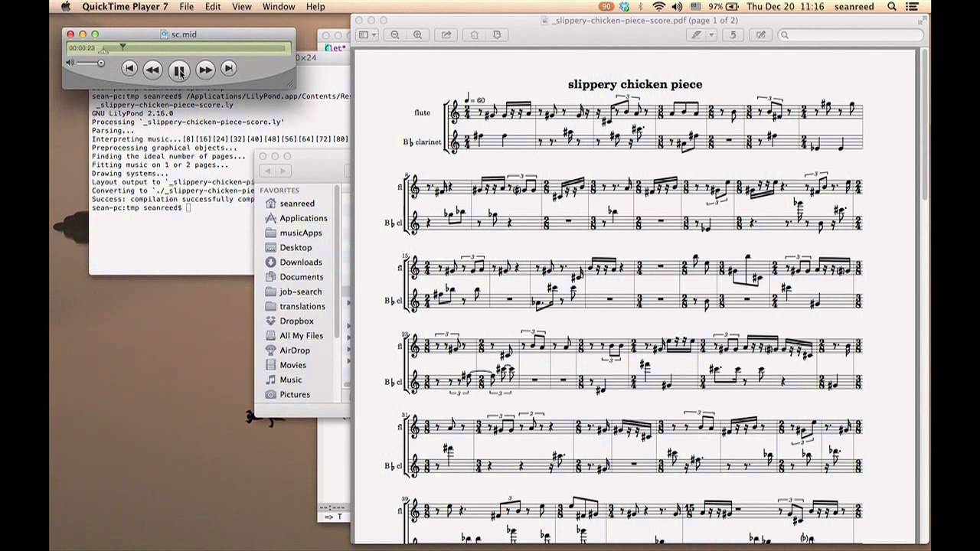Viewport: 980px width, 551px height.
Task: Click the QuickTime volume slider knob
Action: [x=100, y=63]
